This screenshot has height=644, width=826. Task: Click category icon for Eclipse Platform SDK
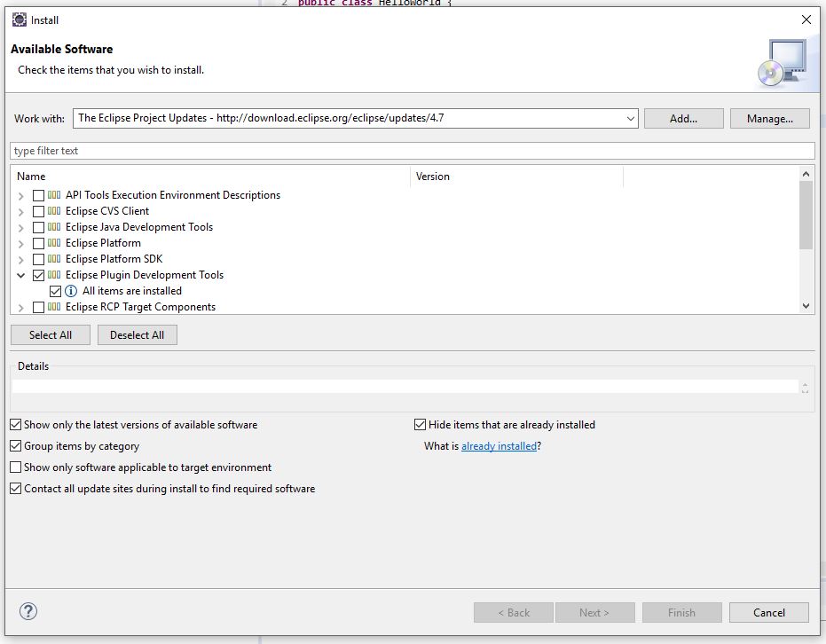pyautogui.click(x=54, y=259)
